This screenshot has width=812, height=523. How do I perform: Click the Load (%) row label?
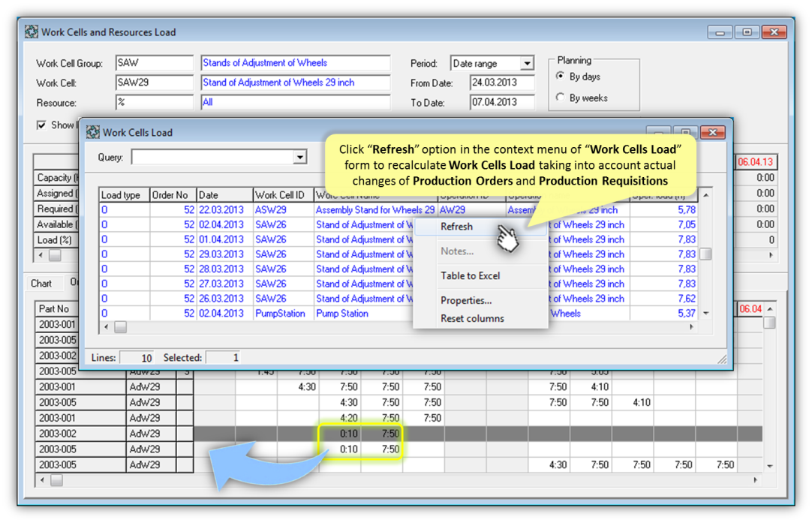coord(56,240)
